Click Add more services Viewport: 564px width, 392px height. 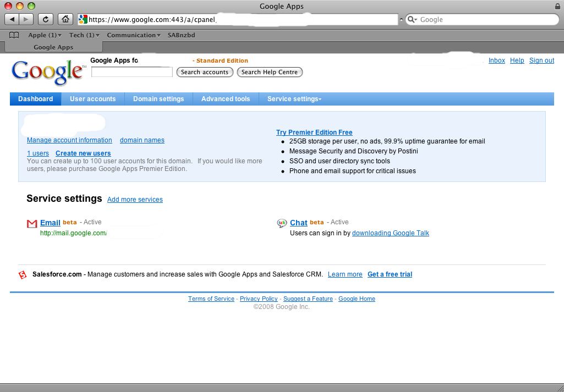pyautogui.click(x=135, y=200)
